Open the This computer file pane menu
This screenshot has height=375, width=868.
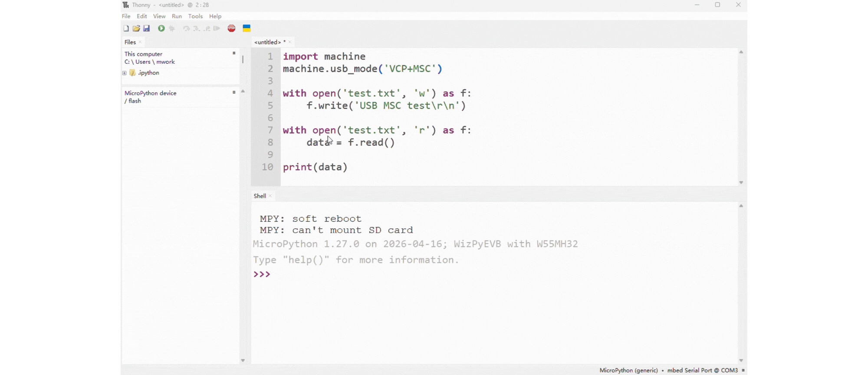pyautogui.click(x=234, y=53)
